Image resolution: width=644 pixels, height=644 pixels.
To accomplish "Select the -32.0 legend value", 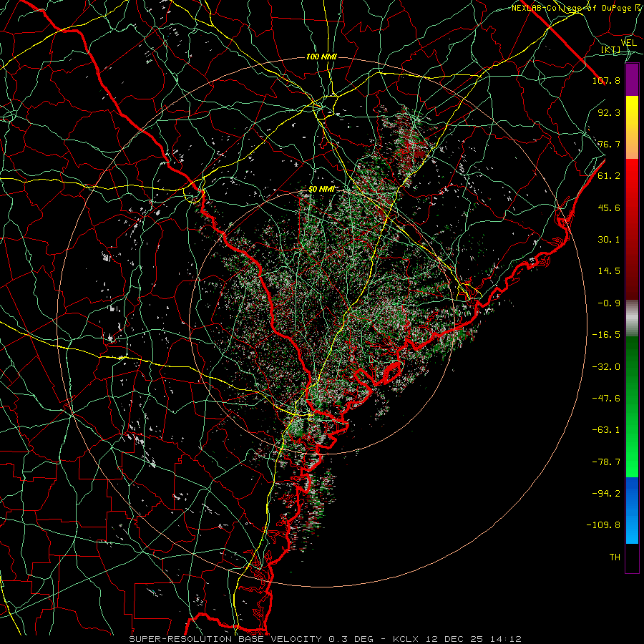I will pos(606,367).
